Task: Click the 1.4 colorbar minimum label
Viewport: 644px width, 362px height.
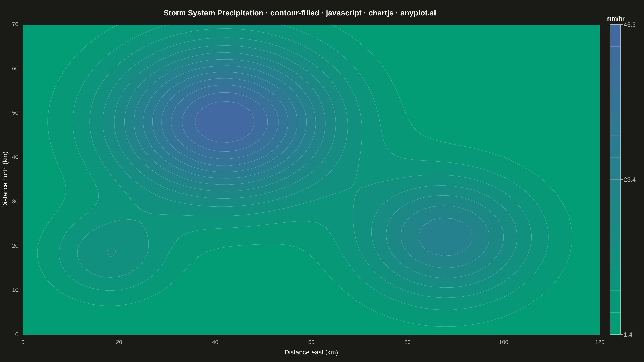Action: [x=628, y=335]
